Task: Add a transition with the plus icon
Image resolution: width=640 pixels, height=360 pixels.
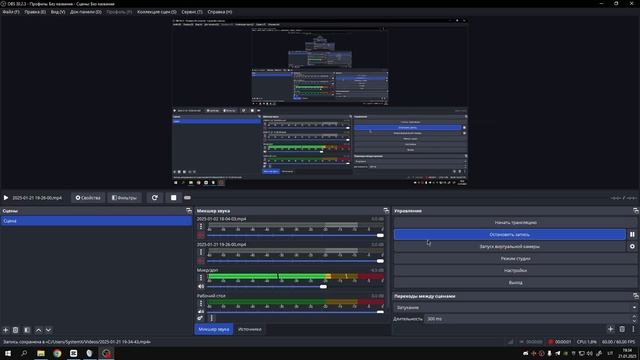Action: coord(611,329)
